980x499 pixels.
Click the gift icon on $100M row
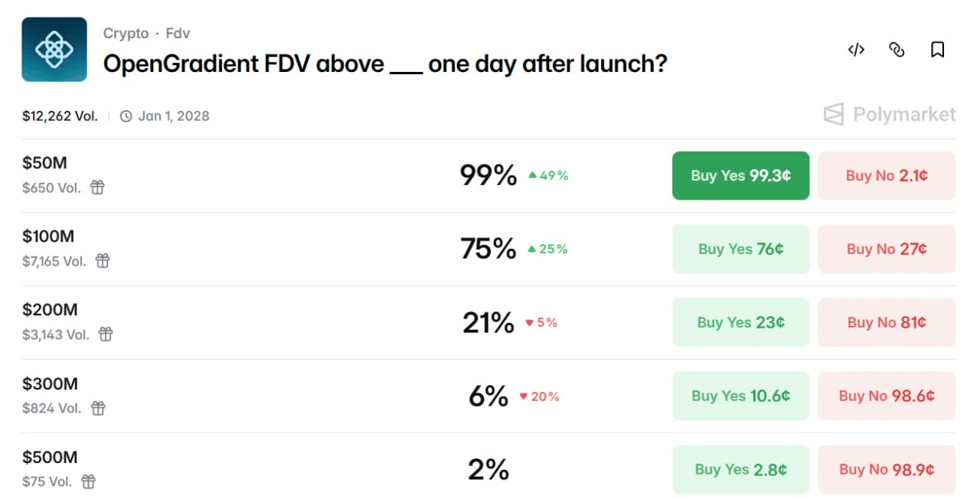[103, 261]
